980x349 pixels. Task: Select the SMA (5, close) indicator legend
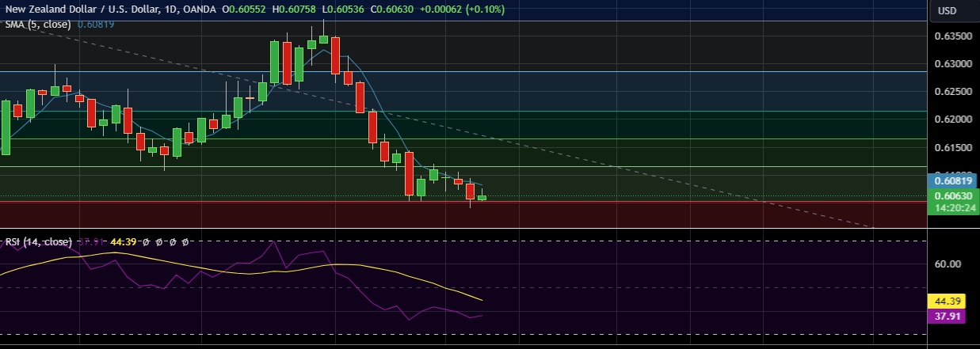[38, 25]
